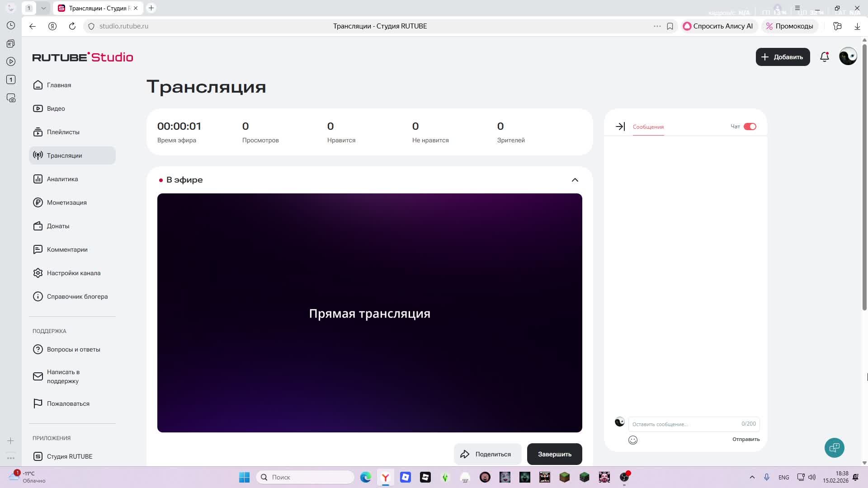Viewport: 868px width, 488px height.
Task: Open Монетизация settings
Action: [67, 202]
